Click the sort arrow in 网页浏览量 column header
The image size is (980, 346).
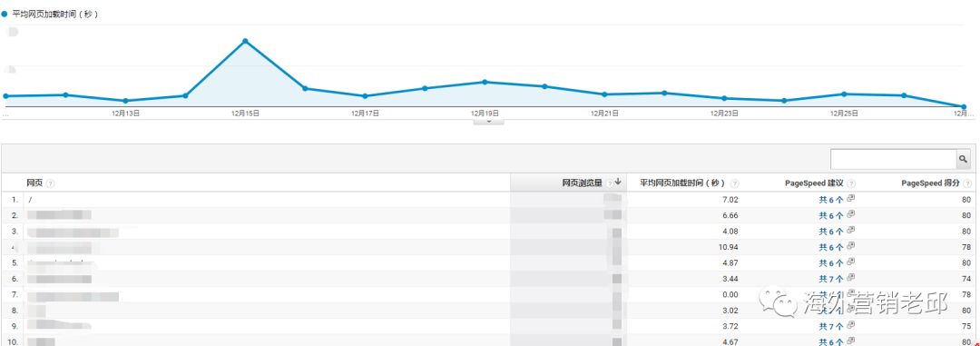point(618,182)
